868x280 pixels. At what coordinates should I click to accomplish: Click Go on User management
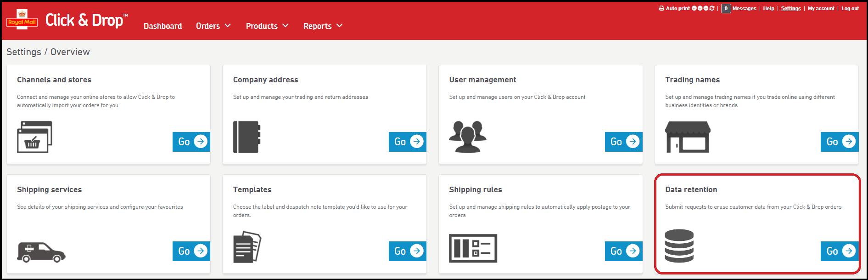click(624, 142)
